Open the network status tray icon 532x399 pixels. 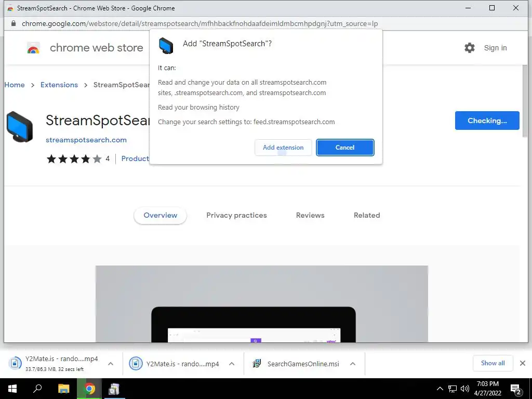click(453, 389)
